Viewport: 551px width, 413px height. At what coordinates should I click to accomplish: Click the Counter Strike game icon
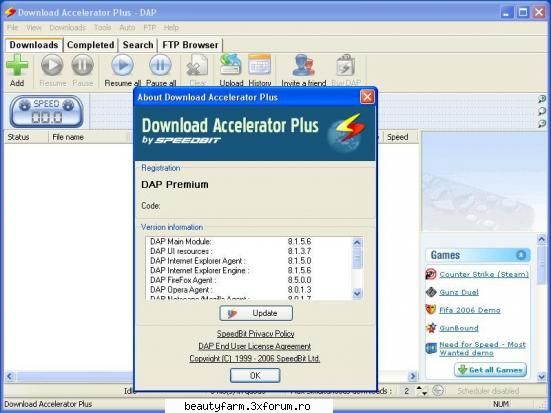point(431,274)
